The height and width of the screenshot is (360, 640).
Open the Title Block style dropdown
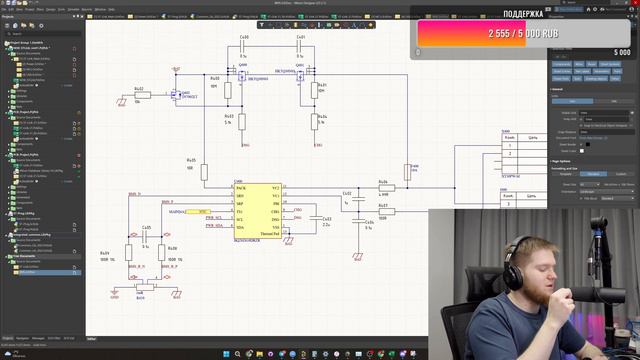point(618,198)
